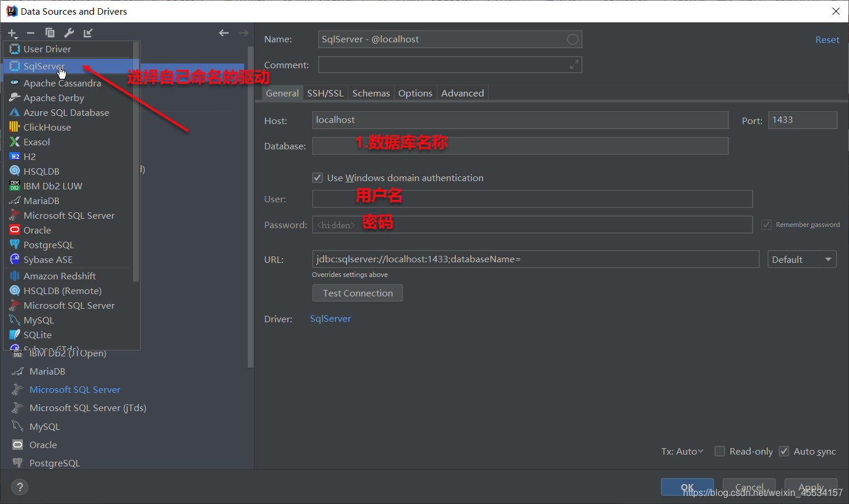Click the Sybase ASE icon

[15, 259]
